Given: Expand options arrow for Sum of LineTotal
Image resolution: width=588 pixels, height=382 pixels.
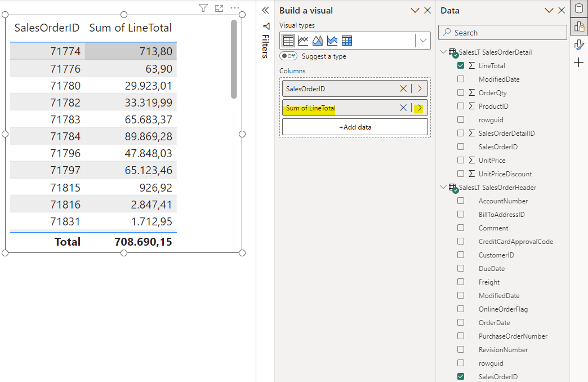Looking at the screenshot, I should [419, 108].
